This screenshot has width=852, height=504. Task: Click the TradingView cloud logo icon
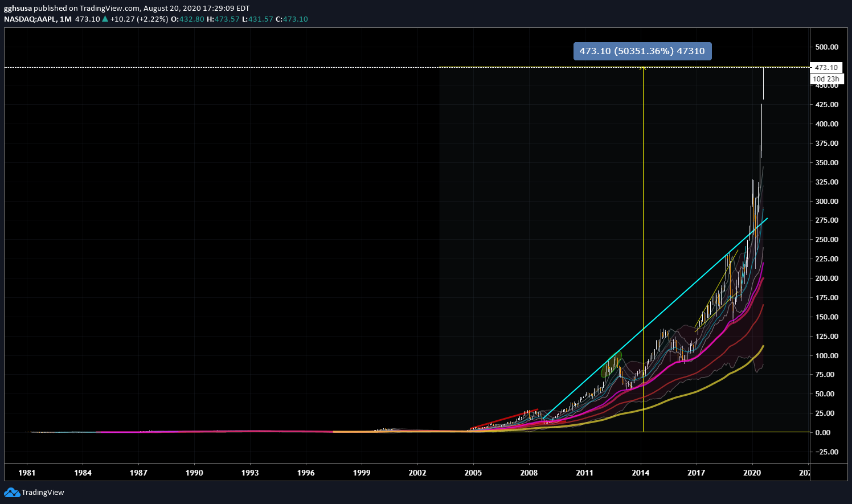pyautogui.click(x=12, y=493)
